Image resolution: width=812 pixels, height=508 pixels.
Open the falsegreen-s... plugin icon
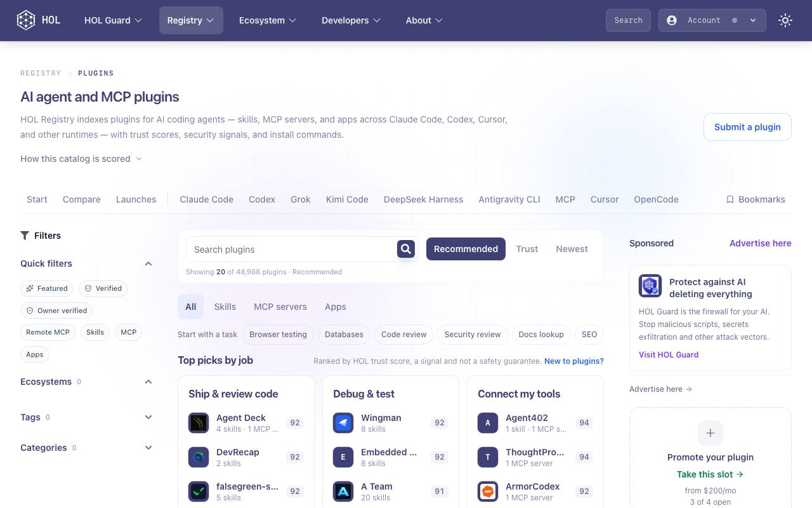pos(199,491)
